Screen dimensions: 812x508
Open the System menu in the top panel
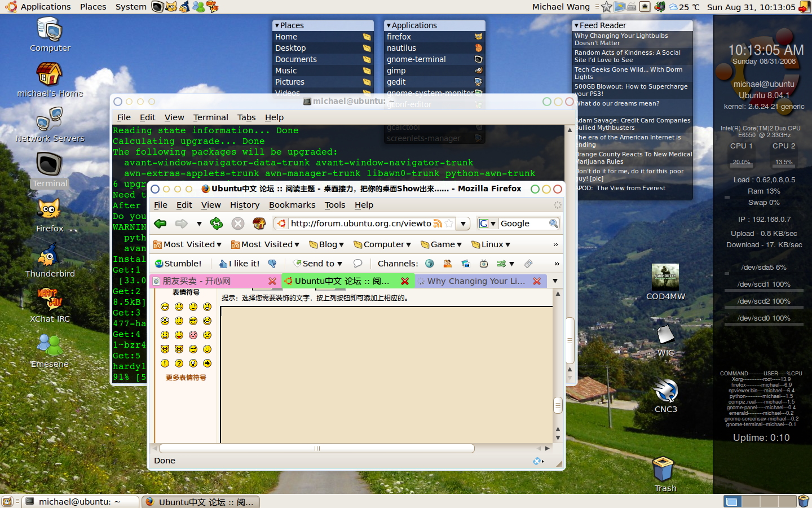pyautogui.click(x=131, y=7)
